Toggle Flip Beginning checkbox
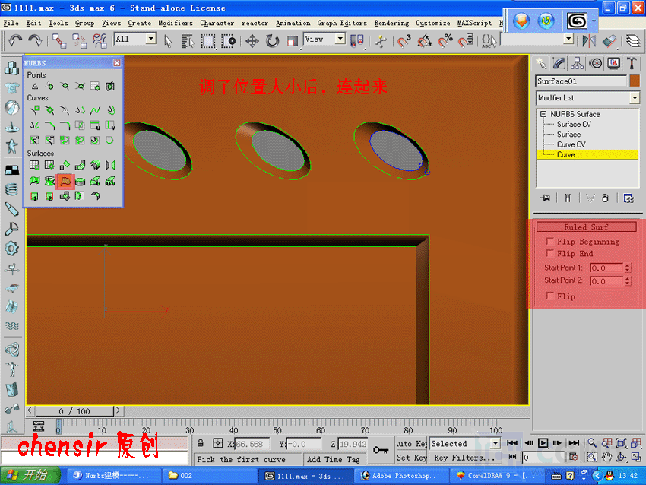The height and width of the screenshot is (485, 646). [549, 241]
